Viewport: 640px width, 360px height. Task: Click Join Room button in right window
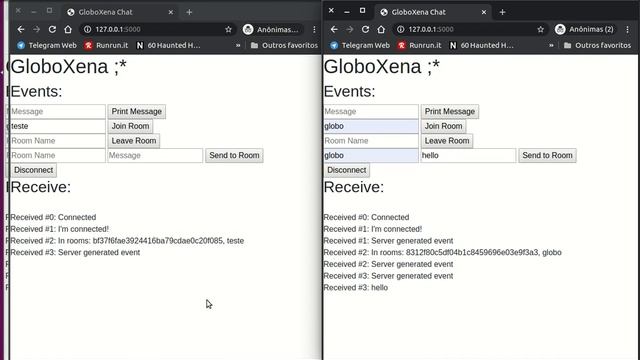444,126
